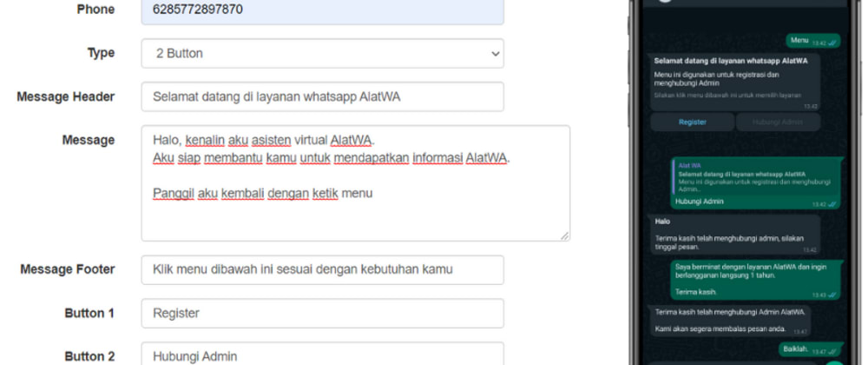Click the 'Terima kasih telah menghubungi admin' message
Image resolution: width=868 pixels, height=365 pixels.
735,235
